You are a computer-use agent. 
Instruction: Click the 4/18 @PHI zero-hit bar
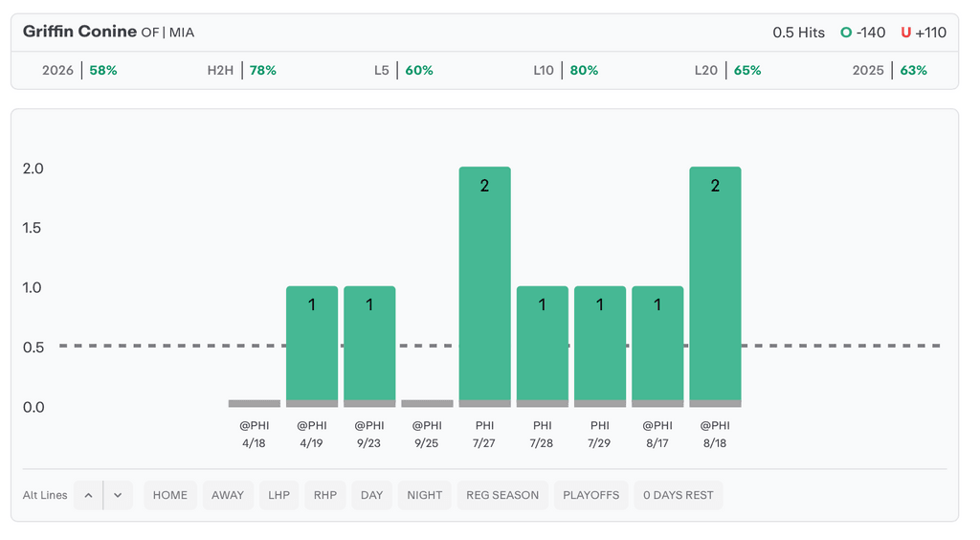click(255, 404)
